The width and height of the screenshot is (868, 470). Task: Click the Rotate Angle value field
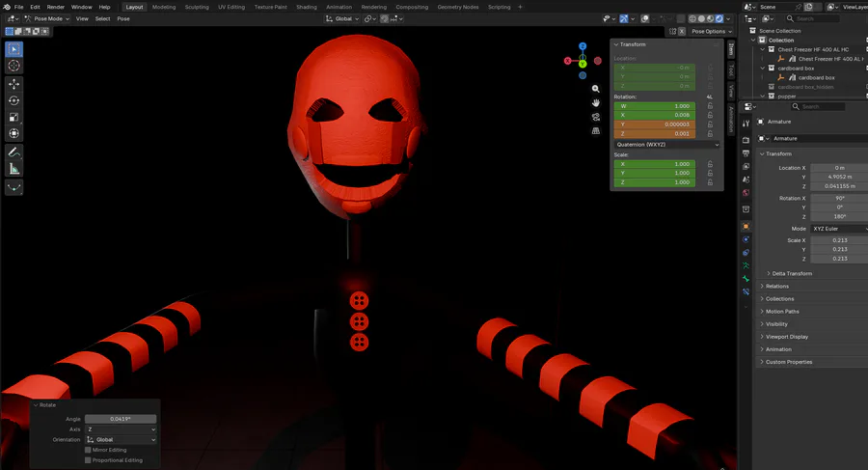tap(121, 419)
